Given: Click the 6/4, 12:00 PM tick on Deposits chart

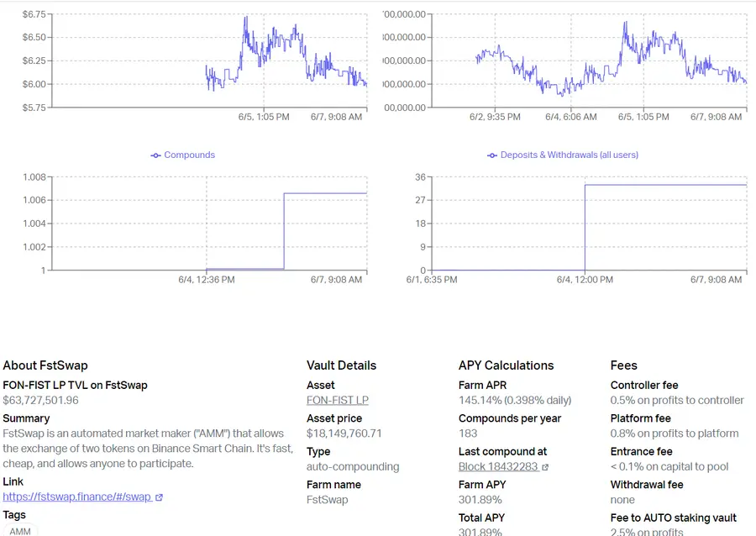Looking at the screenshot, I should (x=585, y=280).
